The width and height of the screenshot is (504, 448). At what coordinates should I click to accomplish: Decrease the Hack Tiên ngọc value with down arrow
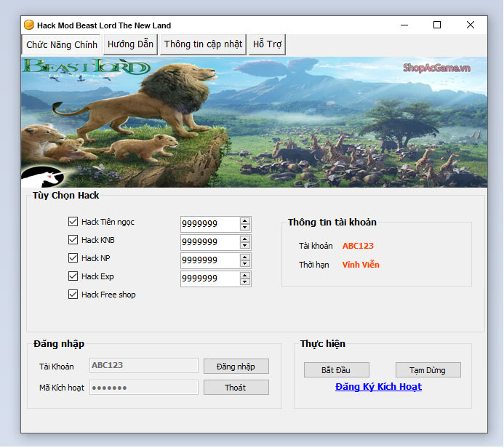pyautogui.click(x=245, y=227)
